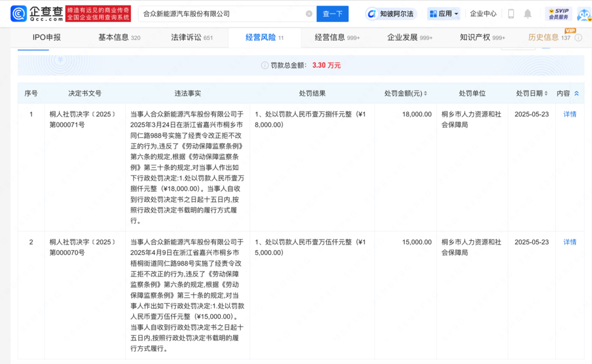Open the notification bell

(x=527, y=14)
